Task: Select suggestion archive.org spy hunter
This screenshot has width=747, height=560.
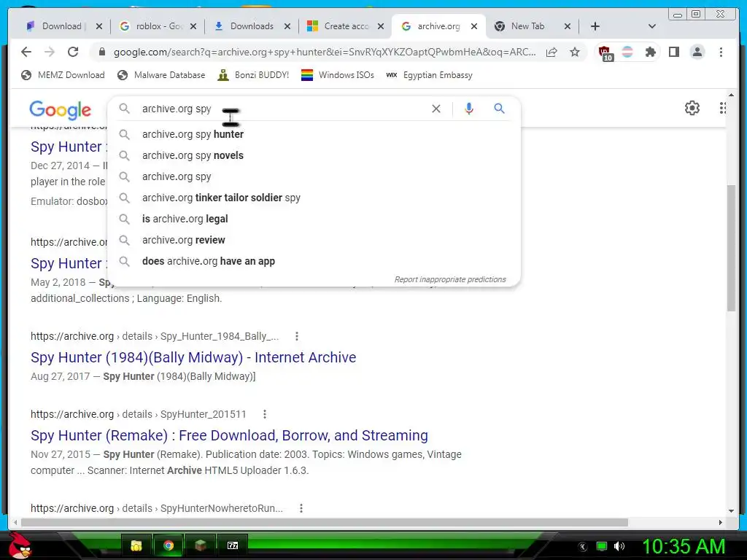Action: (314, 134)
